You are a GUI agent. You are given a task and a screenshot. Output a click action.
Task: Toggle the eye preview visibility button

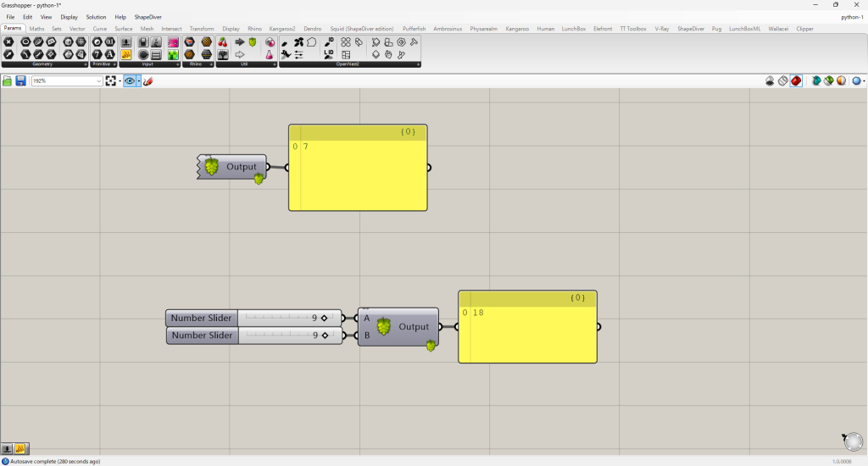pyautogui.click(x=130, y=81)
